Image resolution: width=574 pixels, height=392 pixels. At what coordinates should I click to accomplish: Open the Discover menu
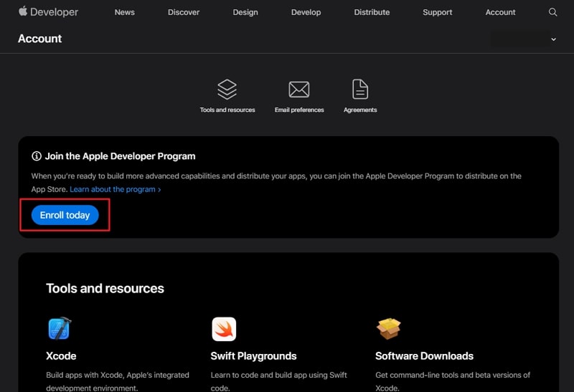click(184, 12)
